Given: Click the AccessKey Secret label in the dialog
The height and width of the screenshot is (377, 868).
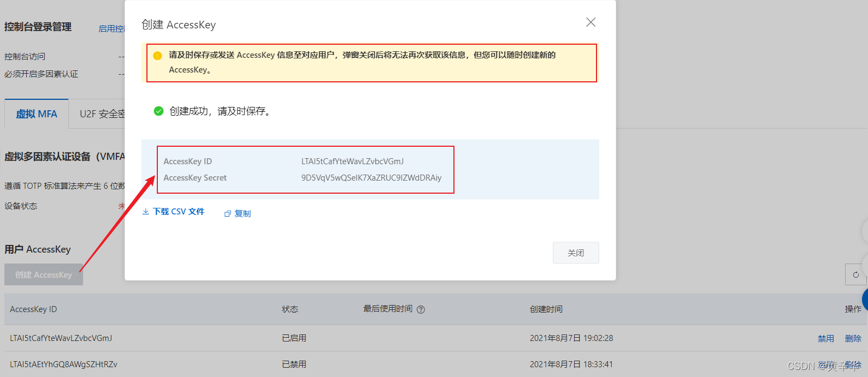Looking at the screenshot, I should (195, 178).
